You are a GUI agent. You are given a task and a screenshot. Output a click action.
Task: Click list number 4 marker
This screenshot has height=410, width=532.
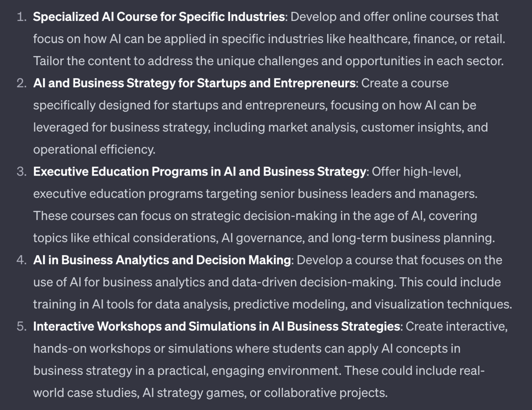(x=21, y=260)
